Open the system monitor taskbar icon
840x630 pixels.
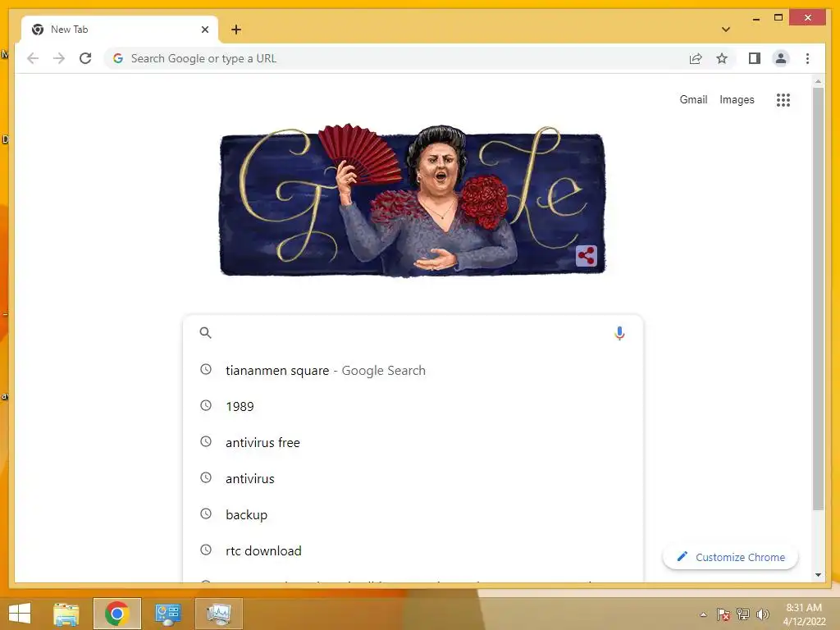click(x=218, y=614)
